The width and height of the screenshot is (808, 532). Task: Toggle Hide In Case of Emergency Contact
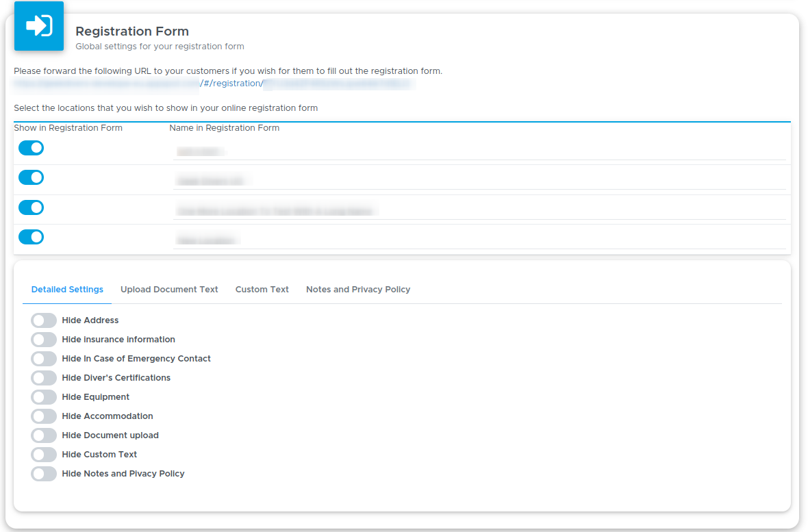(x=43, y=358)
